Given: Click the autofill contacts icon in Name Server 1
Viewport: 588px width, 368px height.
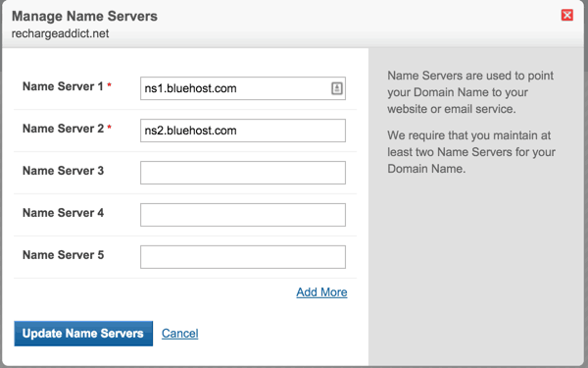Looking at the screenshot, I should [337, 88].
